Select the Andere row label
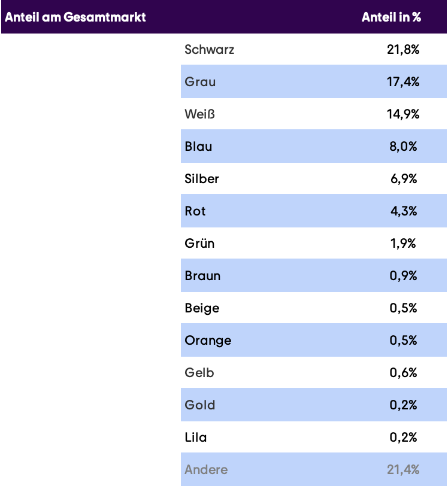The width and height of the screenshot is (448, 486). pos(206,470)
